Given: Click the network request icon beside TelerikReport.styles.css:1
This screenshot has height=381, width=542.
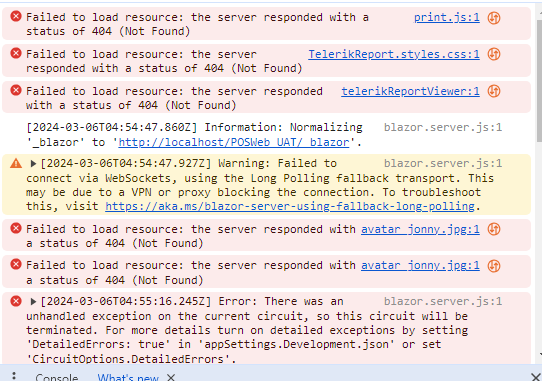Looking at the screenshot, I should tap(494, 54).
